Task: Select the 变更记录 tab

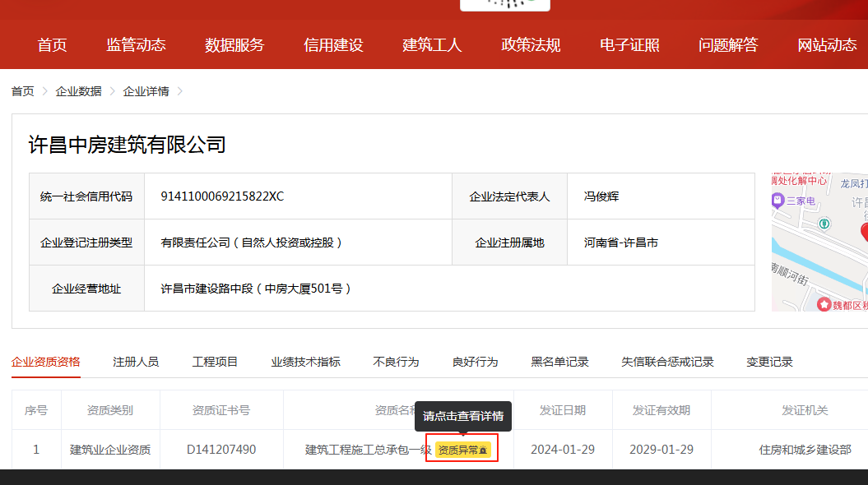Action: 769,362
